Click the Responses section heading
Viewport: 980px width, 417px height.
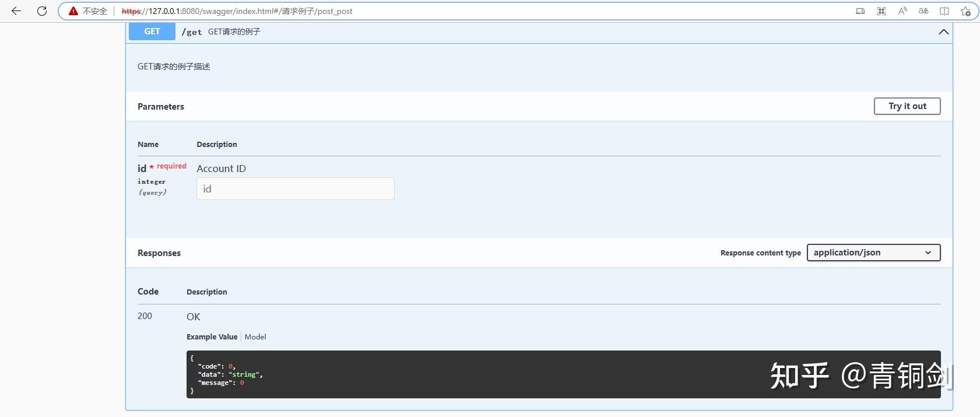pyautogui.click(x=159, y=253)
